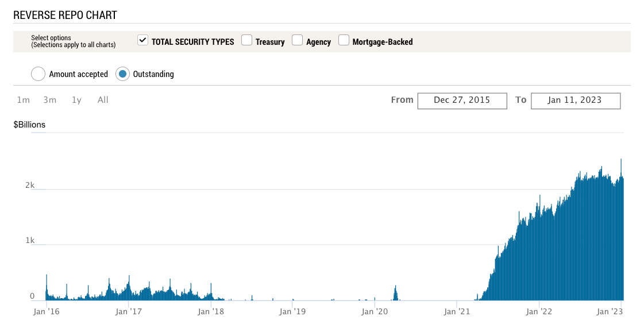Click the 2k y-axis label
The image size is (644, 324).
pyautogui.click(x=30, y=185)
